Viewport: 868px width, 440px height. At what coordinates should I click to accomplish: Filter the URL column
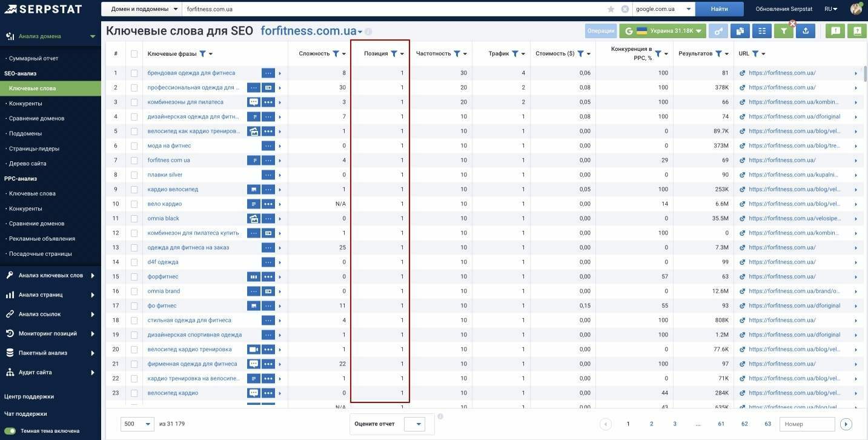click(x=755, y=53)
